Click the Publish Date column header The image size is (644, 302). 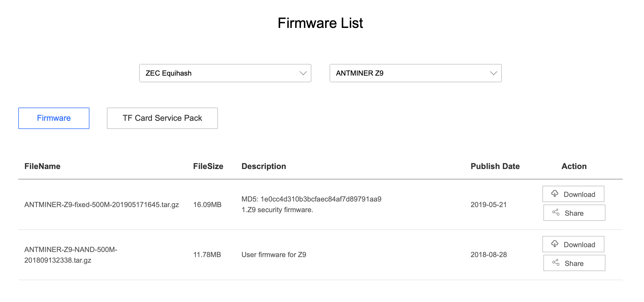tap(495, 166)
